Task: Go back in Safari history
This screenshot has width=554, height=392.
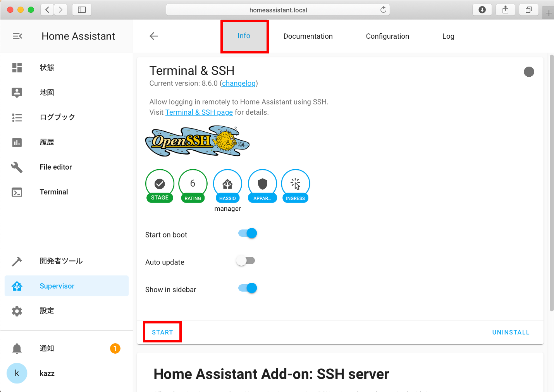Action: [x=47, y=10]
